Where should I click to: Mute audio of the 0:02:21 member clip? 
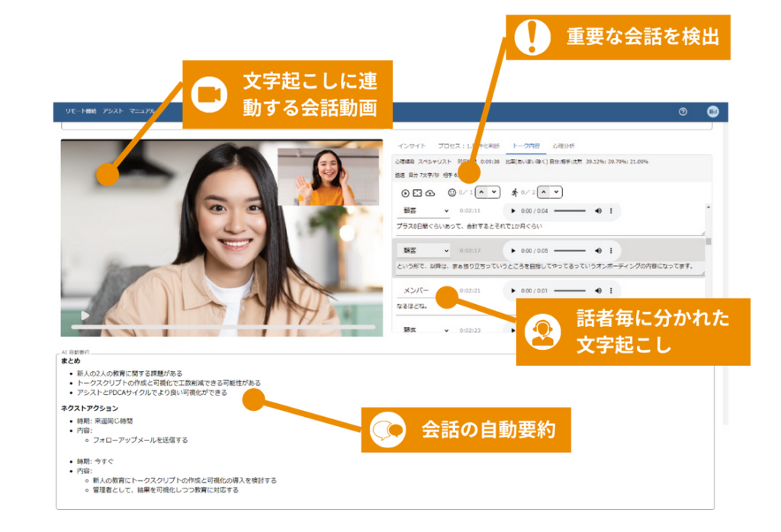tap(598, 290)
